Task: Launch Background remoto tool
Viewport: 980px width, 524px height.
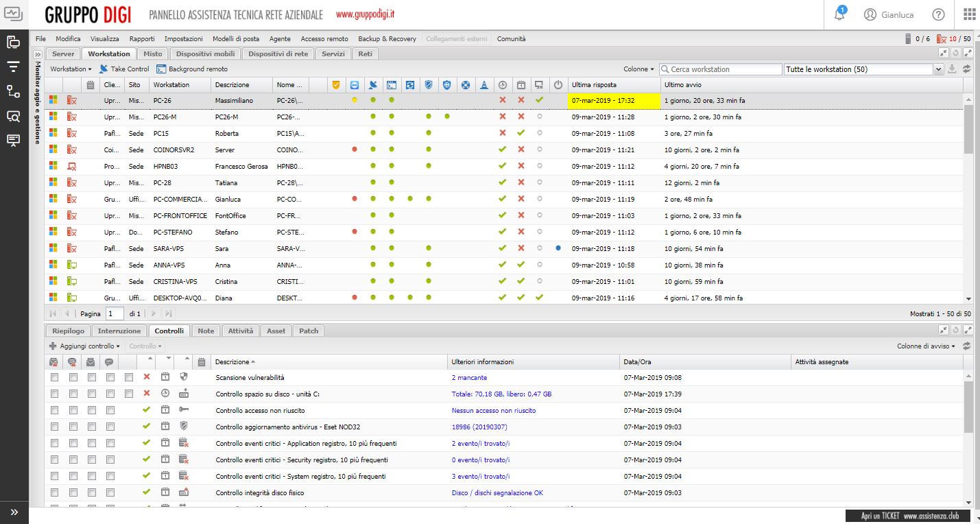Action: pyautogui.click(x=192, y=69)
